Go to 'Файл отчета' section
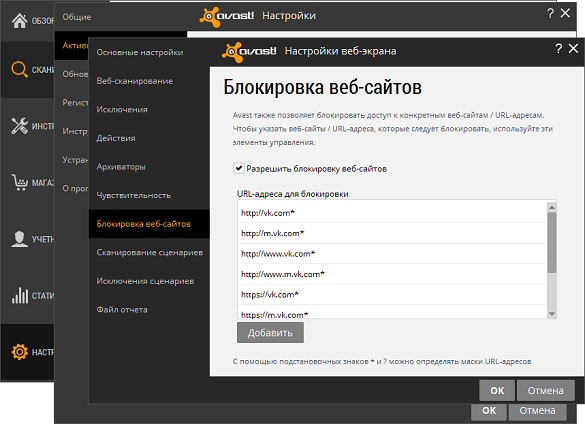This screenshot has width=585, height=424. tap(122, 310)
